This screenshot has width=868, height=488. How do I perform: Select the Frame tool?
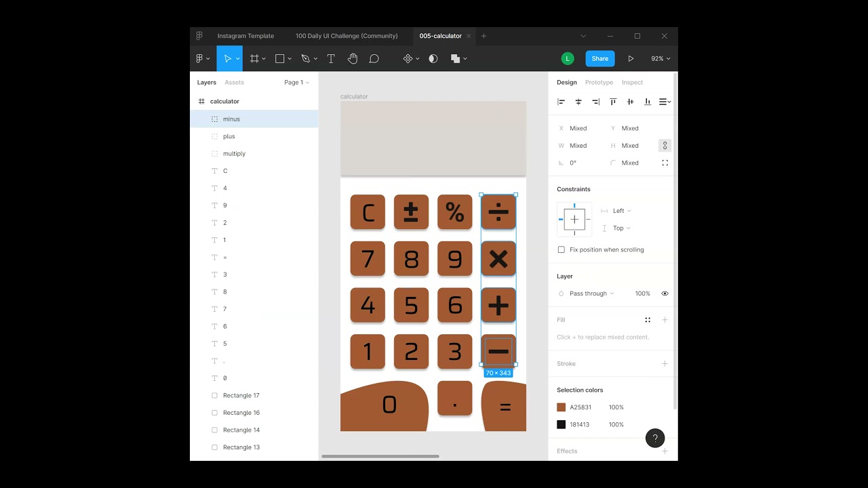[x=255, y=59]
